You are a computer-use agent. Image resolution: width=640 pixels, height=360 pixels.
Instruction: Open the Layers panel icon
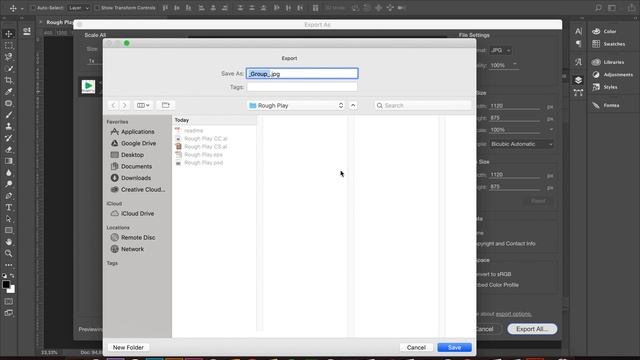click(x=578, y=80)
